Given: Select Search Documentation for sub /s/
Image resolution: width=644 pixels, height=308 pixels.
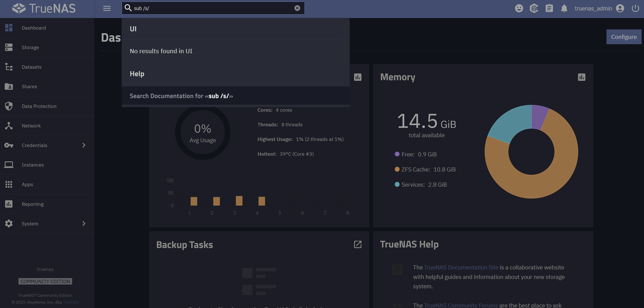Looking at the screenshot, I should click(x=181, y=96).
